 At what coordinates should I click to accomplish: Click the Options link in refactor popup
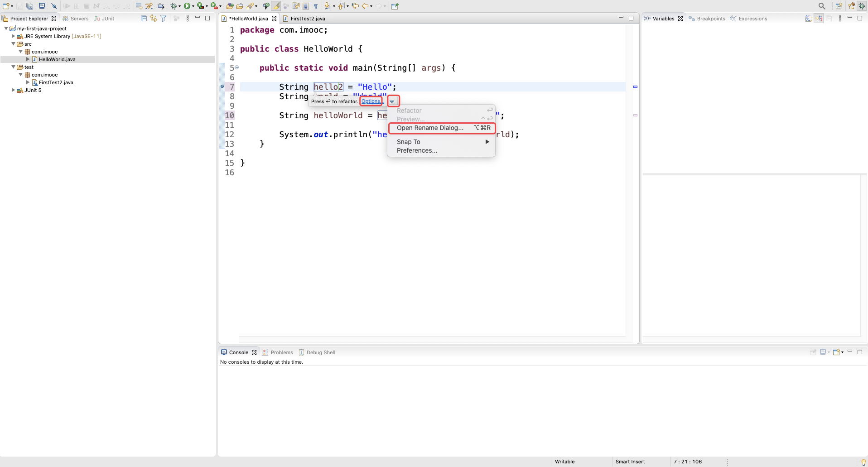pyautogui.click(x=371, y=101)
